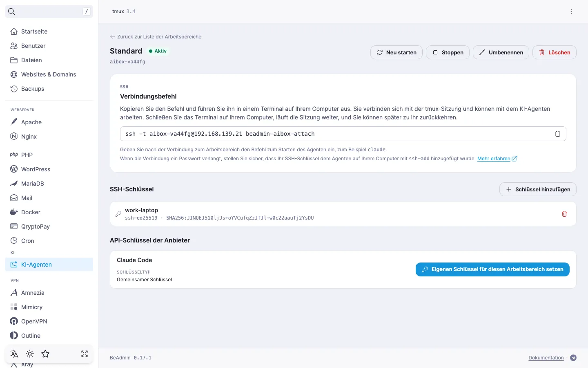The image size is (588, 368).
Task: Copy the SSH connection command
Action: point(557,134)
